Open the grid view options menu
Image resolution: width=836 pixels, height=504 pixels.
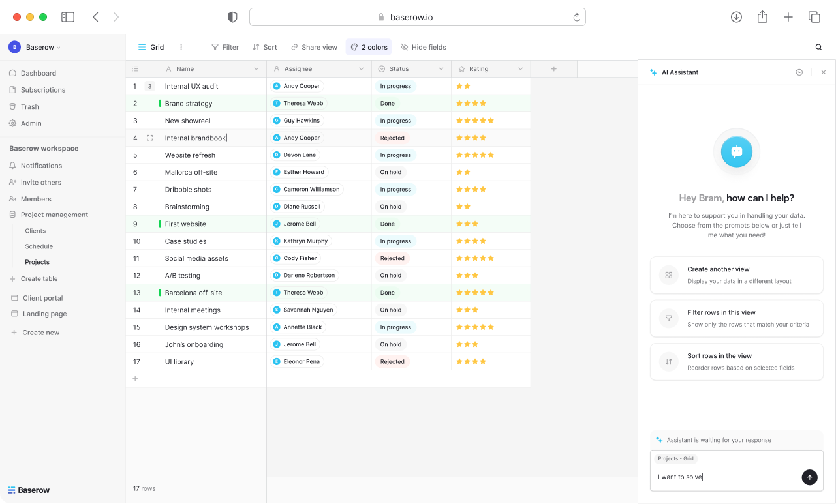tap(181, 47)
